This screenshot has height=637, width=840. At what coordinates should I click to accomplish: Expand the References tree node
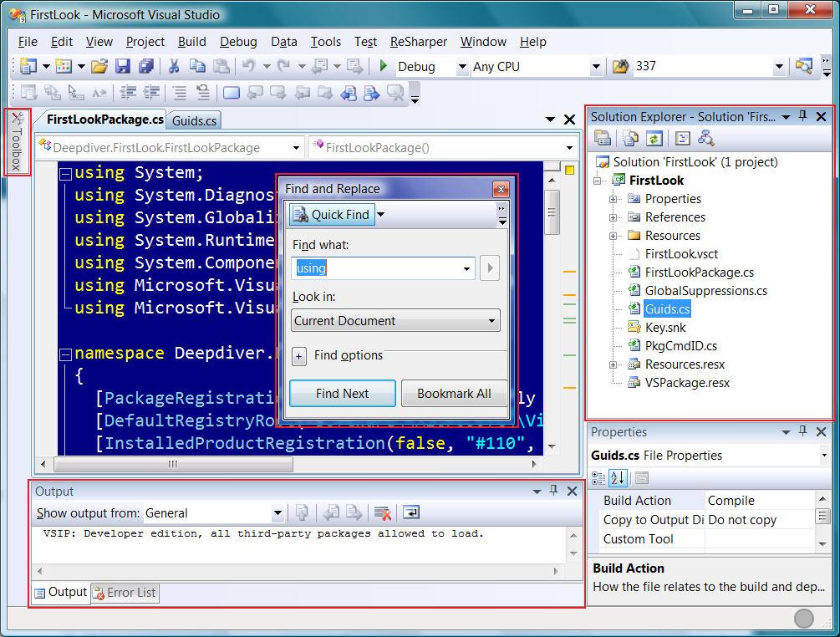(613, 217)
